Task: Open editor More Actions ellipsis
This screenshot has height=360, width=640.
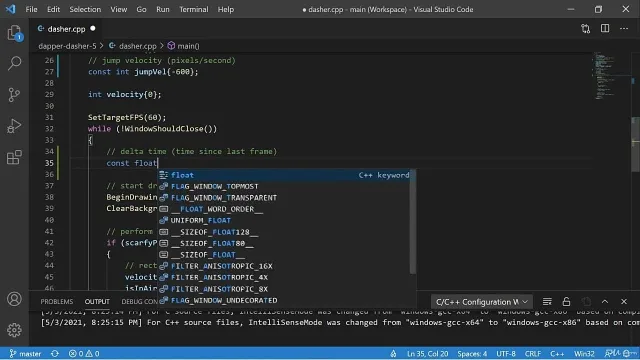Action: point(624,29)
